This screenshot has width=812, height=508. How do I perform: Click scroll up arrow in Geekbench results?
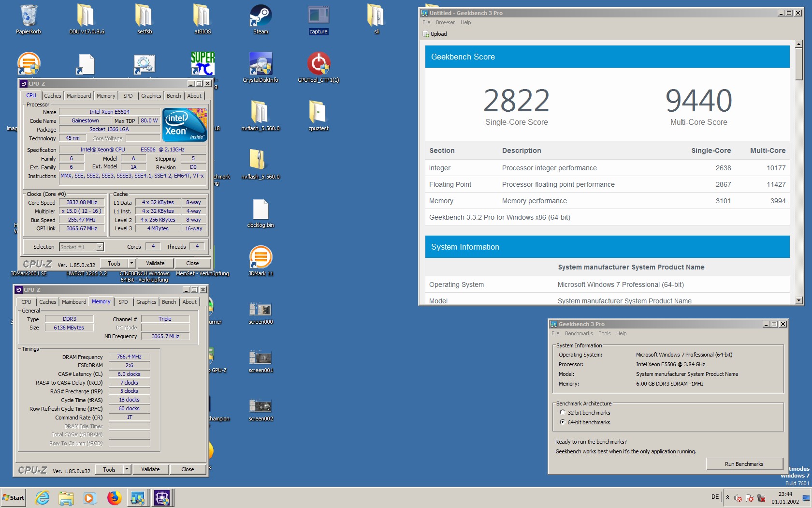(799, 45)
